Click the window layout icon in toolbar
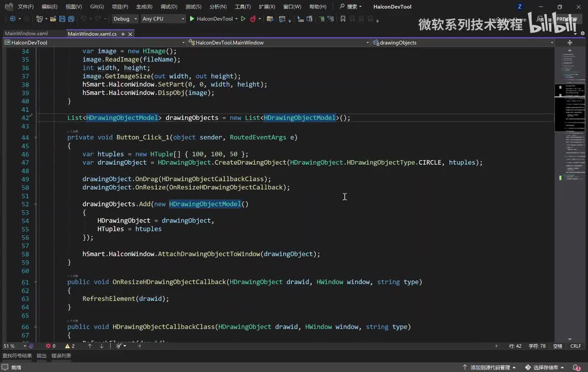Viewport: 588px width, 372px height. 282,19
